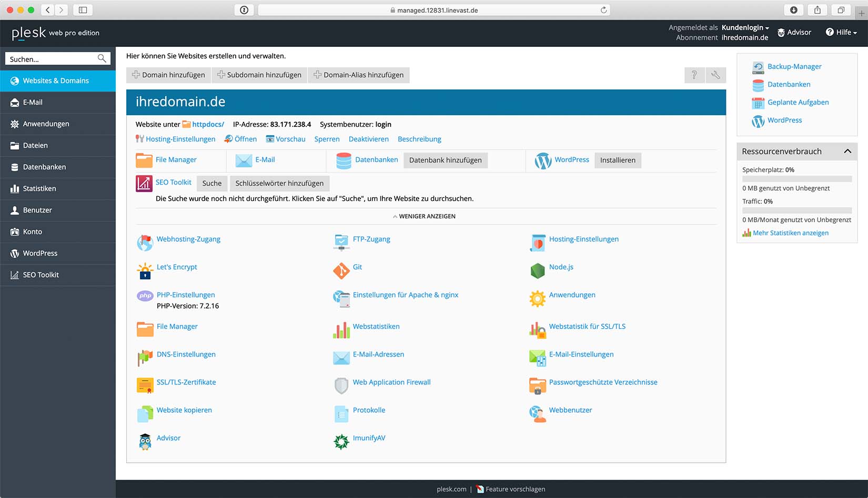
Task: Open the Web Application Firewall shield icon
Action: click(x=341, y=385)
